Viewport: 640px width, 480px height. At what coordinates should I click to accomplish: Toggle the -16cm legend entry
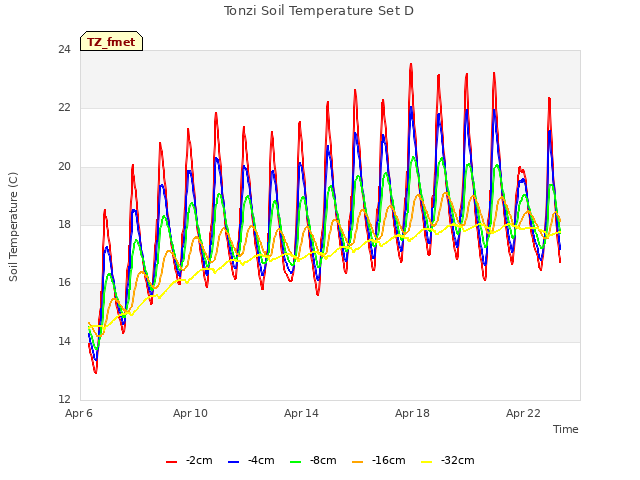[378, 460]
